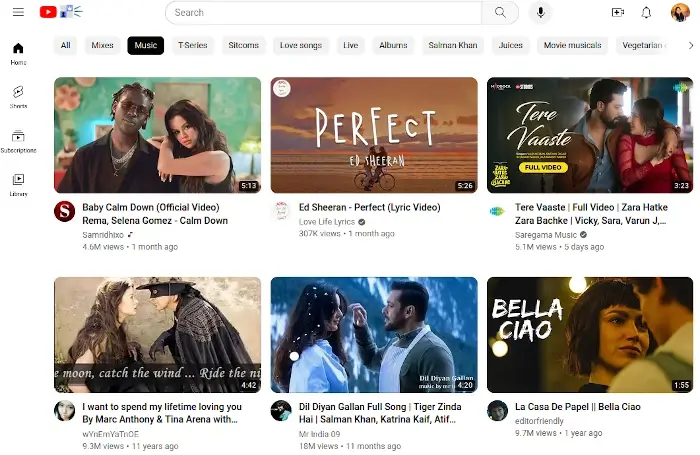
Task: Select the All chip
Action: click(x=66, y=45)
